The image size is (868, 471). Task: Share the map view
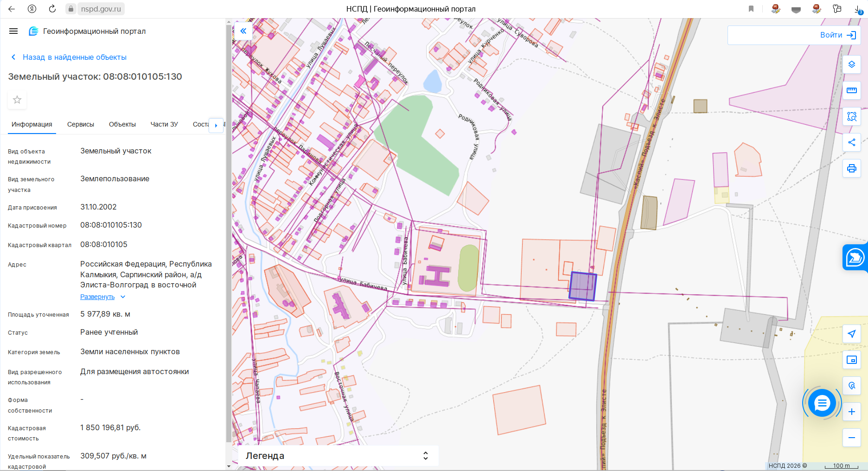click(x=852, y=142)
